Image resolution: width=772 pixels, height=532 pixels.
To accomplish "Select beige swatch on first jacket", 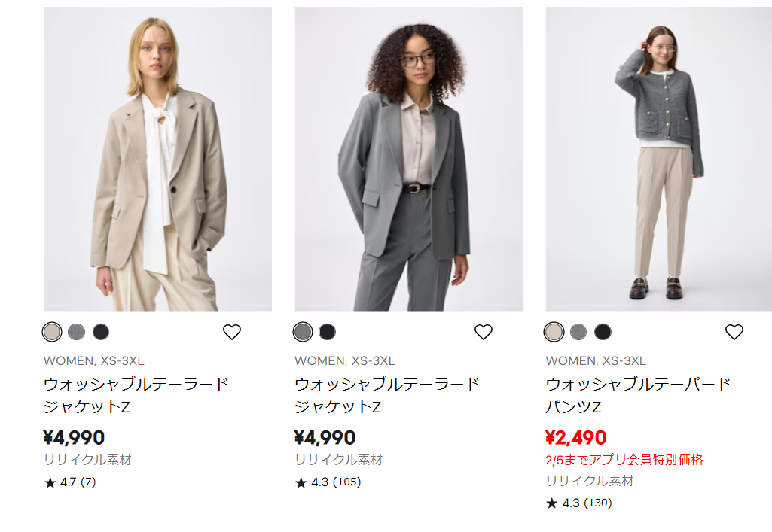I will pos(52,332).
